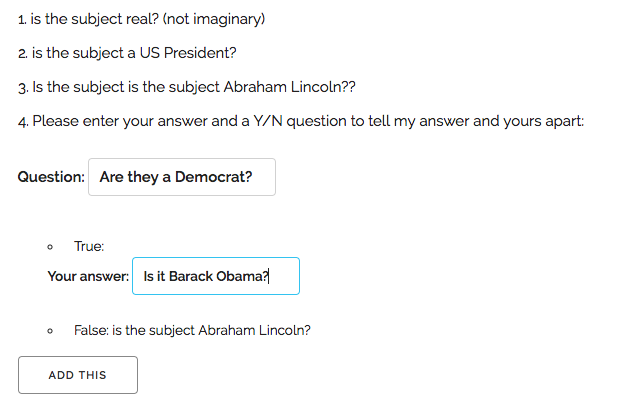Viewport: 631px width, 415px height.
Task: Select the 'True:' label text
Action: tap(89, 246)
